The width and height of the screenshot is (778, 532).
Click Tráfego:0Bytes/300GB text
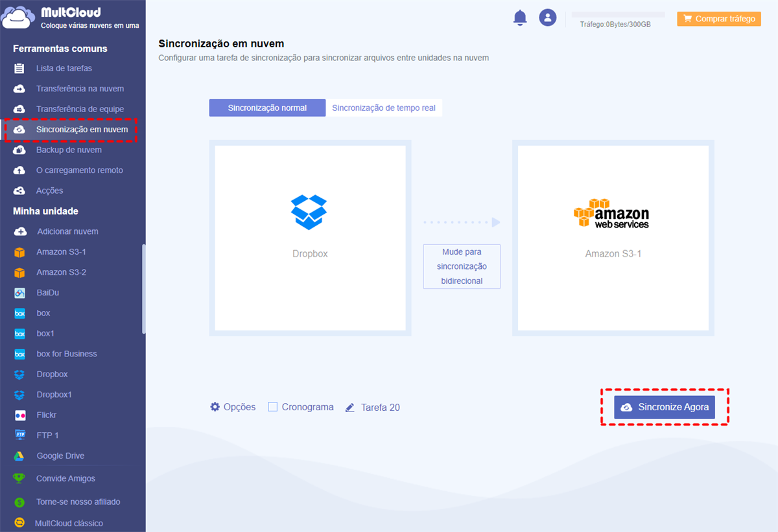[615, 24]
